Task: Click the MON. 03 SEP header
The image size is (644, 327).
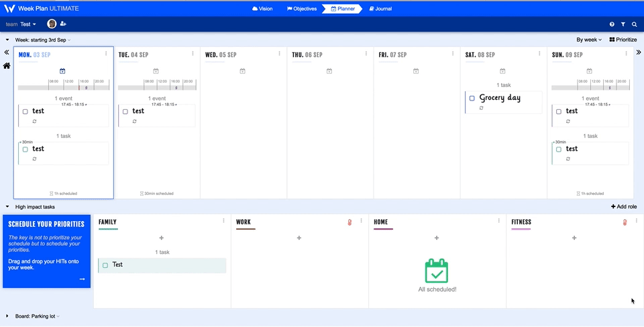Action: point(34,54)
